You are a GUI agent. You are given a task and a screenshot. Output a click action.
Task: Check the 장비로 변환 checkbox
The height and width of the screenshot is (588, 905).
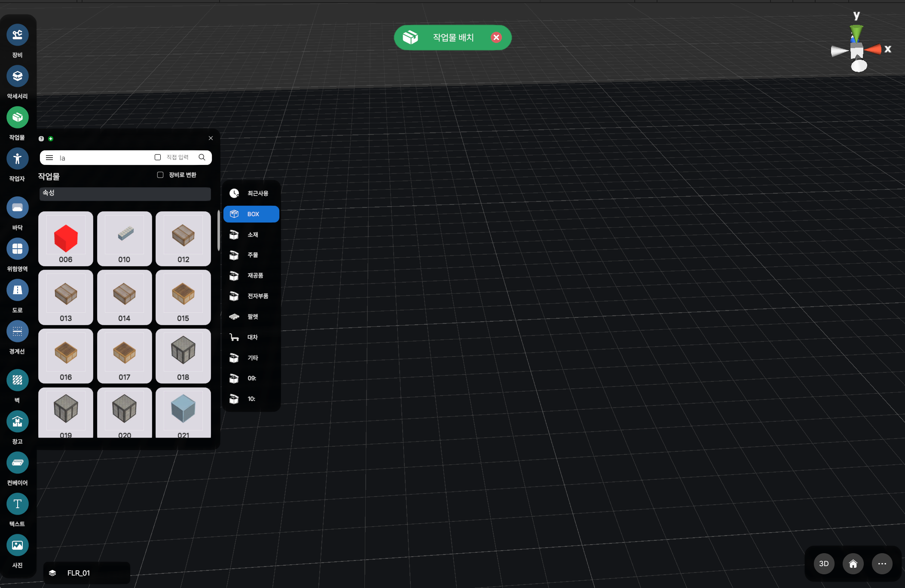(160, 175)
